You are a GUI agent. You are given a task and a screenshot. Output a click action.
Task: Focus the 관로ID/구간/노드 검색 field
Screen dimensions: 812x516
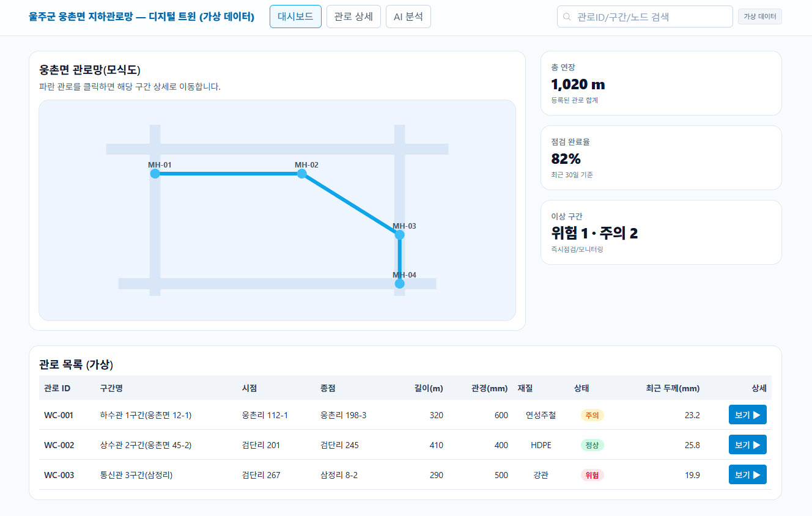tap(645, 17)
